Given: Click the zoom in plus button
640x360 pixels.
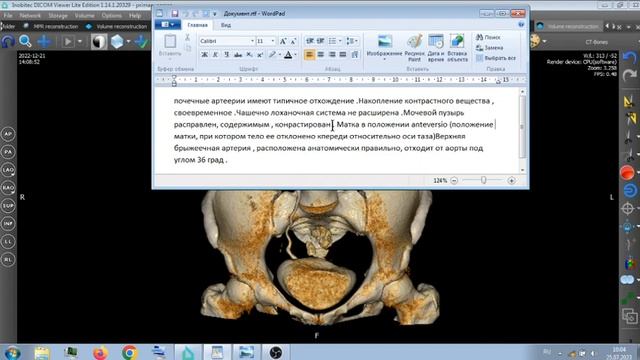Looking at the screenshot, I should tap(511, 180).
